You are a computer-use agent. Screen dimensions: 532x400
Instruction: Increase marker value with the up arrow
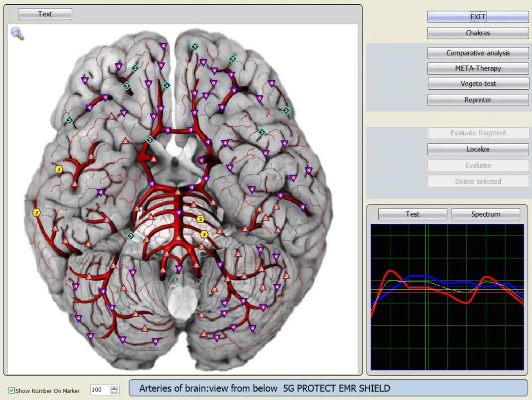coord(114,388)
